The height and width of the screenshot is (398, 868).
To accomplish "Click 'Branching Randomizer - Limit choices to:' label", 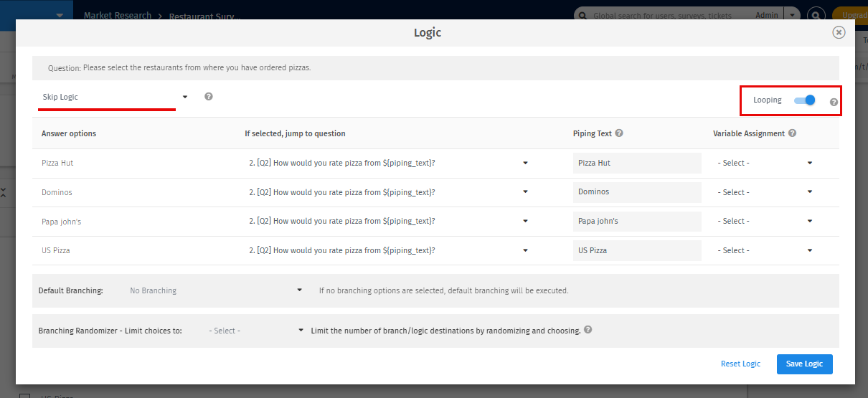I will [x=110, y=331].
